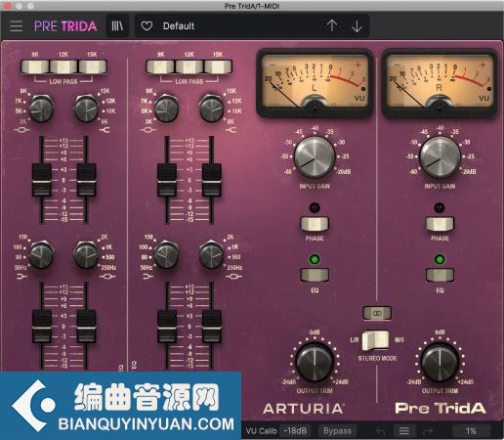Click the PRE TRIDA logo title
Screen dimensions: 504x440
pyautogui.click(x=65, y=26)
